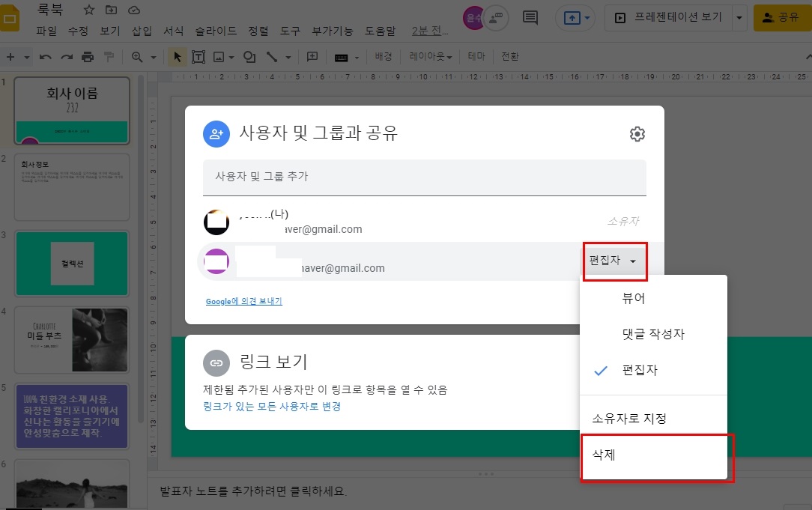Screen dimensions: 812x510
Task: Open the sharing settings gear
Action: pyautogui.click(x=637, y=134)
